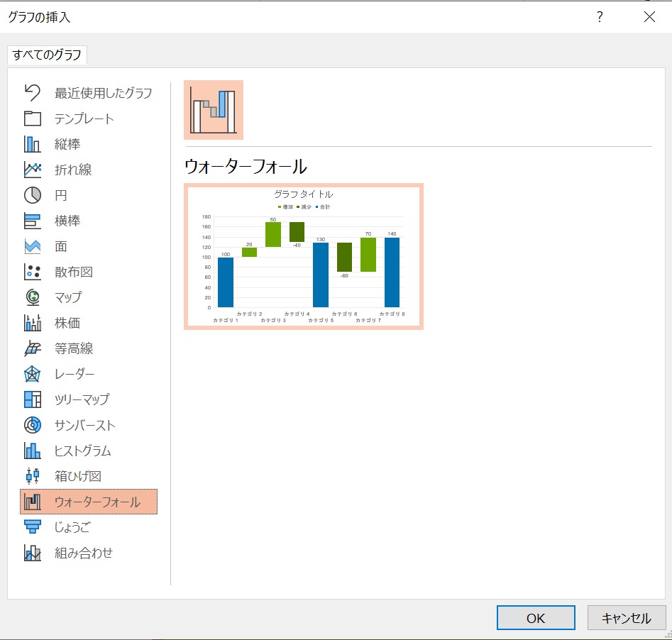Click the 箱ひげ図 label

(78, 476)
